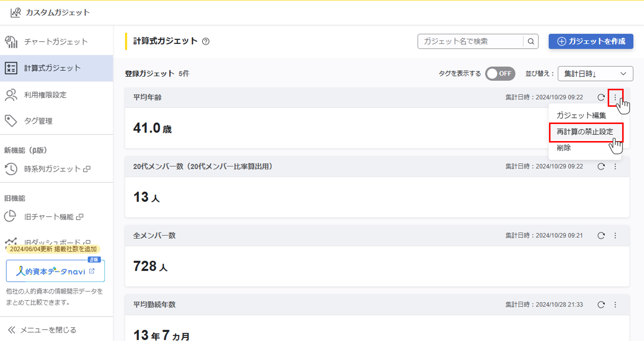Choose 削除 from the context menu
This screenshot has width=644, height=341.
[x=564, y=148]
